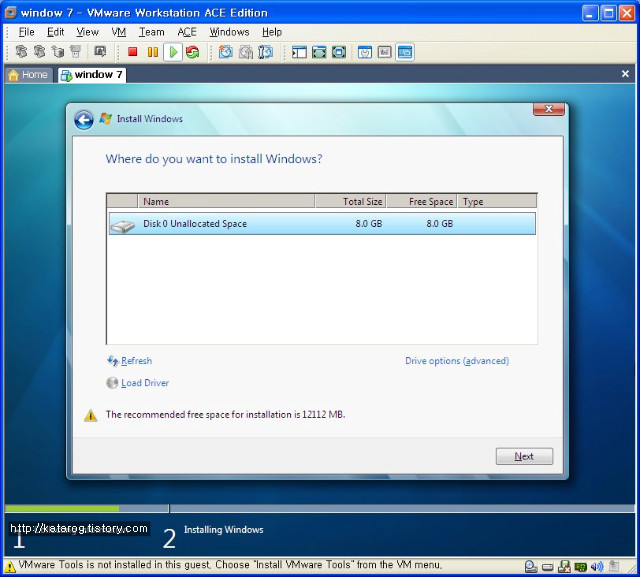Click the second grayed ACE toolbar icon
Screen dimensions: 640x577
(39, 52)
